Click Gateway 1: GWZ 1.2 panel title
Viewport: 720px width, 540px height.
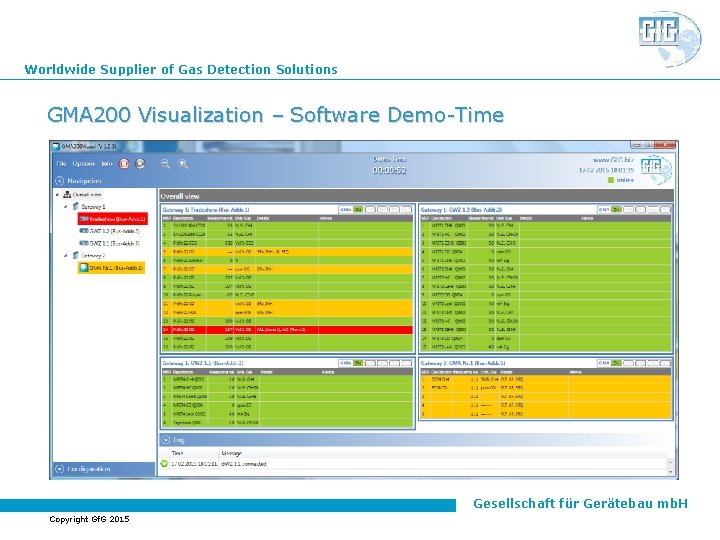pyautogui.click(x=461, y=209)
